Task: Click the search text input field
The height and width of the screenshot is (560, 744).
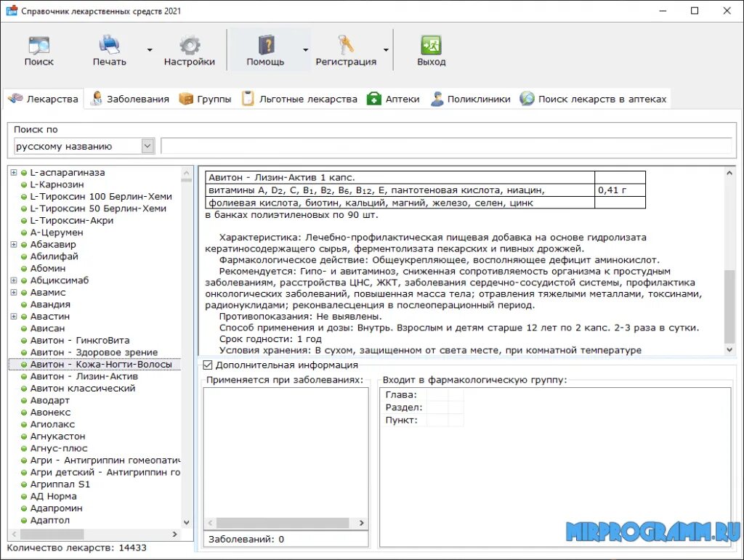Action: click(447, 146)
